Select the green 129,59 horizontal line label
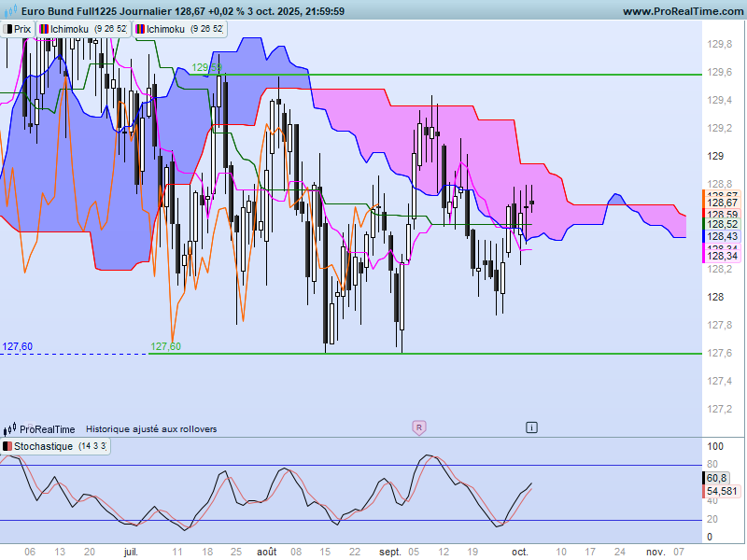Image resolution: width=747 pixels, height=560 pixels. click(206, 67)
